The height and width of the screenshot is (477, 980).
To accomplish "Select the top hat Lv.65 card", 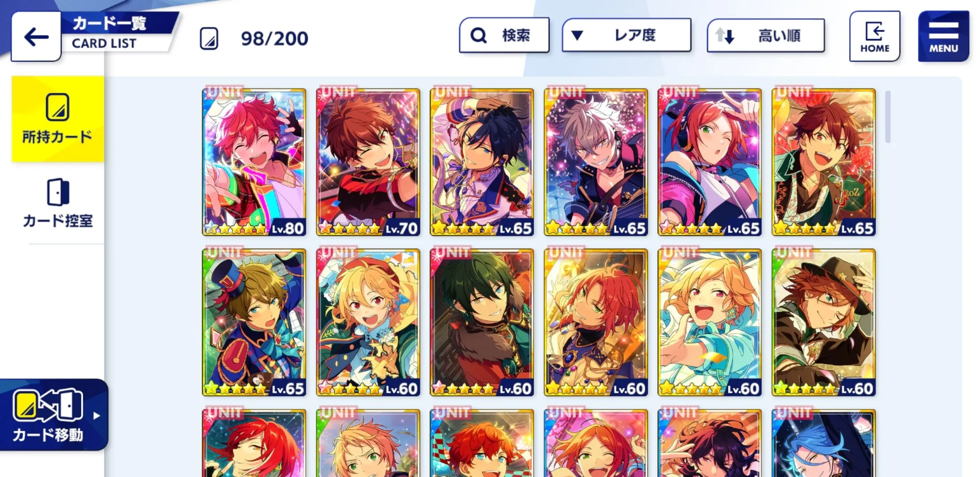I will 254,322.
